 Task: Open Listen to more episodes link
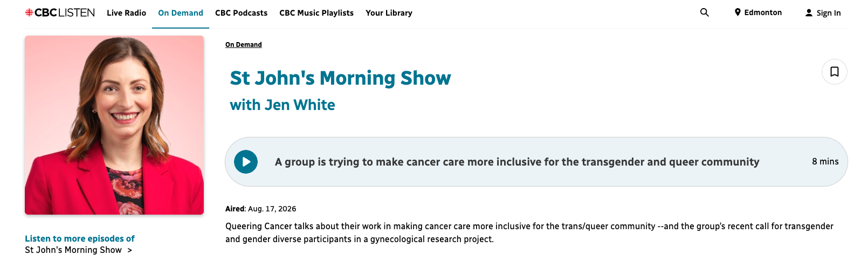coord(80,238)
